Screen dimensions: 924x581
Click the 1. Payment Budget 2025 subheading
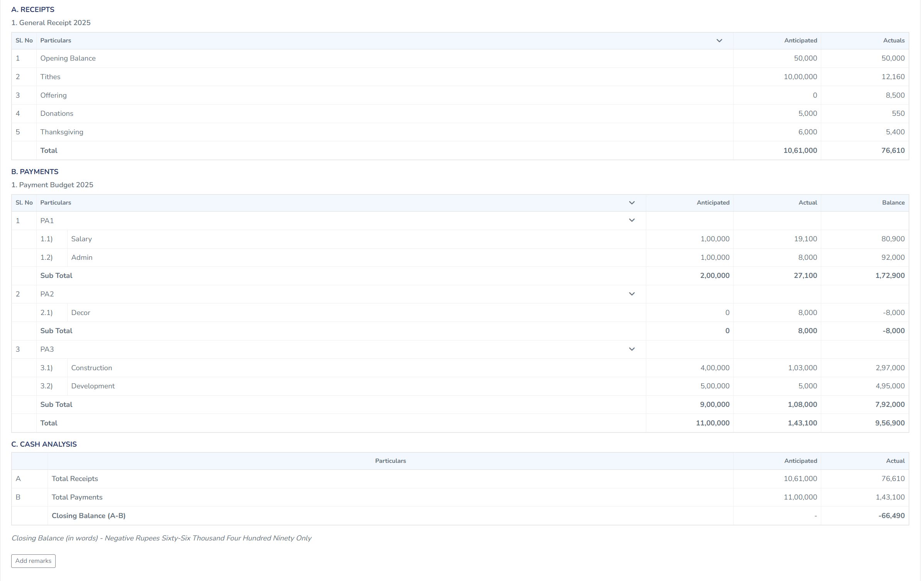click(x=52, y=185)
